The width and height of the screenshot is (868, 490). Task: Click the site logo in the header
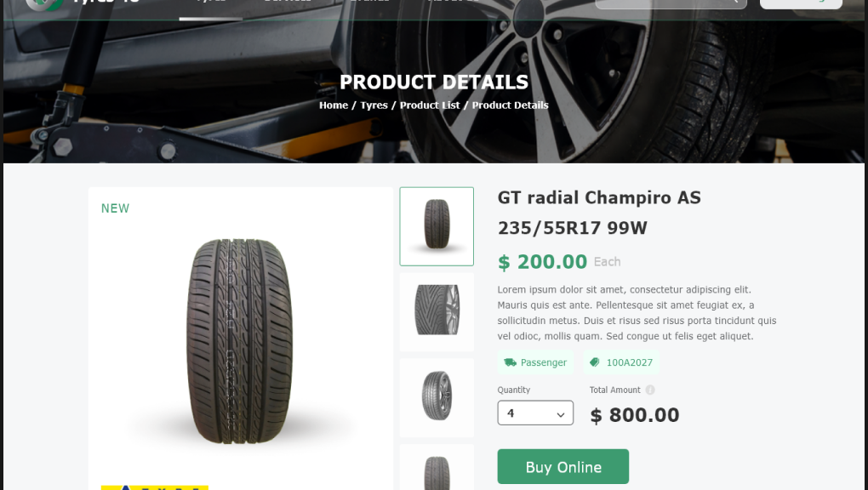(44, 4)
